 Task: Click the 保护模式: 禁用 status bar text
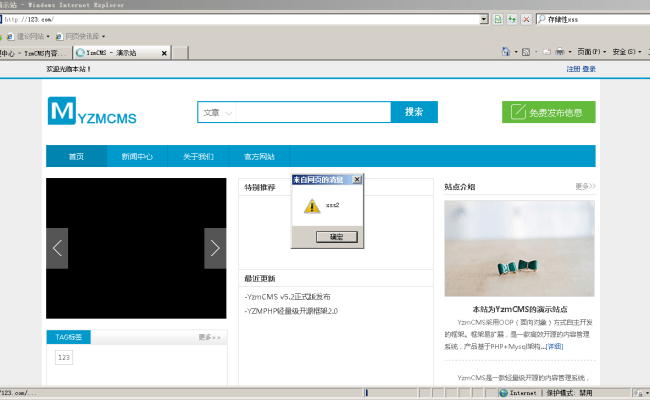coord(569,393)
